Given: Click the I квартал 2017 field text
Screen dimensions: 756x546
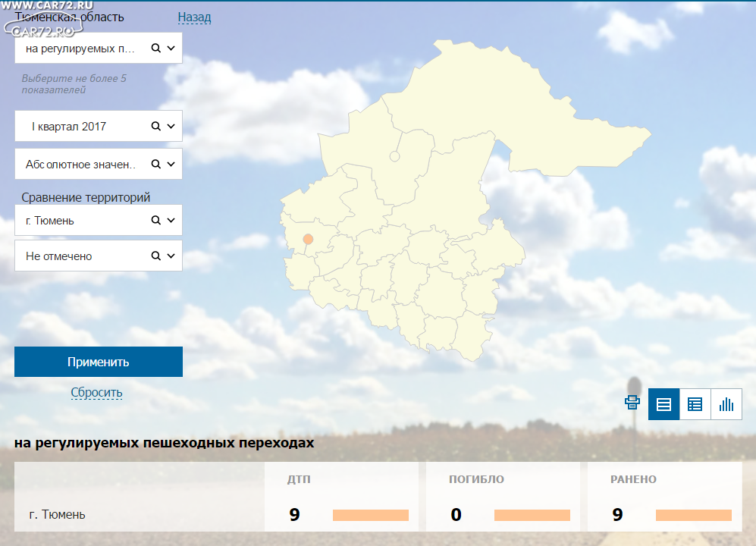Looking at the screenshot, I should 69,127.
